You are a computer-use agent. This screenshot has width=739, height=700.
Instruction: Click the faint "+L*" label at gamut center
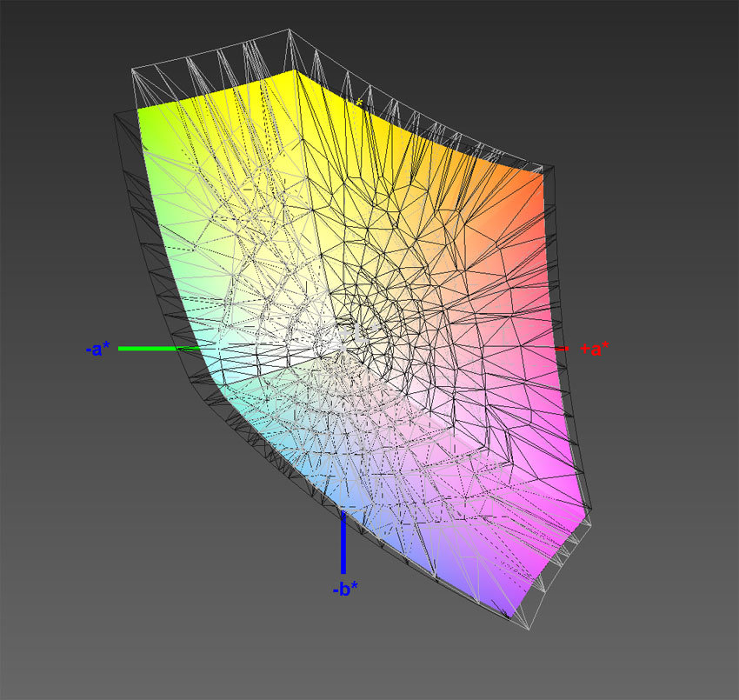(x=357, y=331)
